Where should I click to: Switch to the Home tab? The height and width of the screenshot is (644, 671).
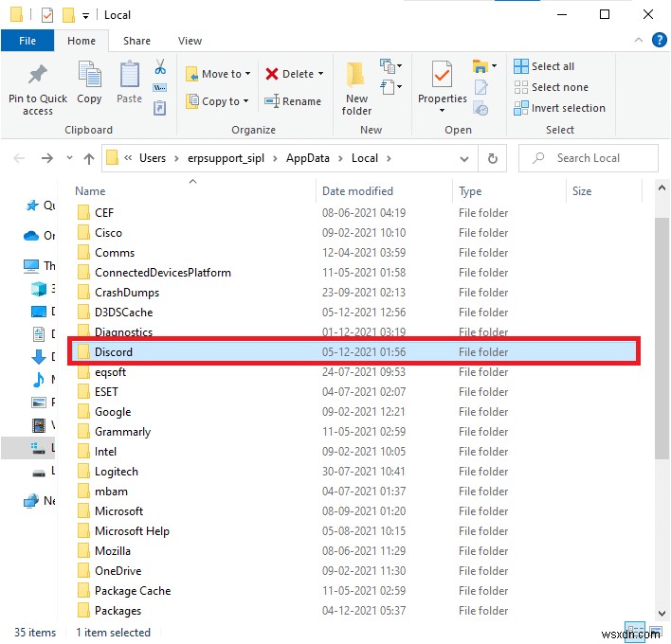point(82,41)
